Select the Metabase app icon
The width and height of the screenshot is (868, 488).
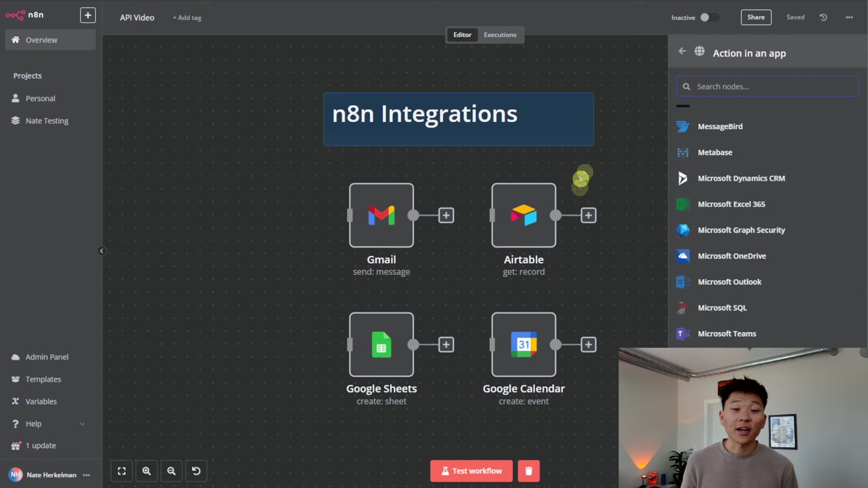tap(683, 152)
